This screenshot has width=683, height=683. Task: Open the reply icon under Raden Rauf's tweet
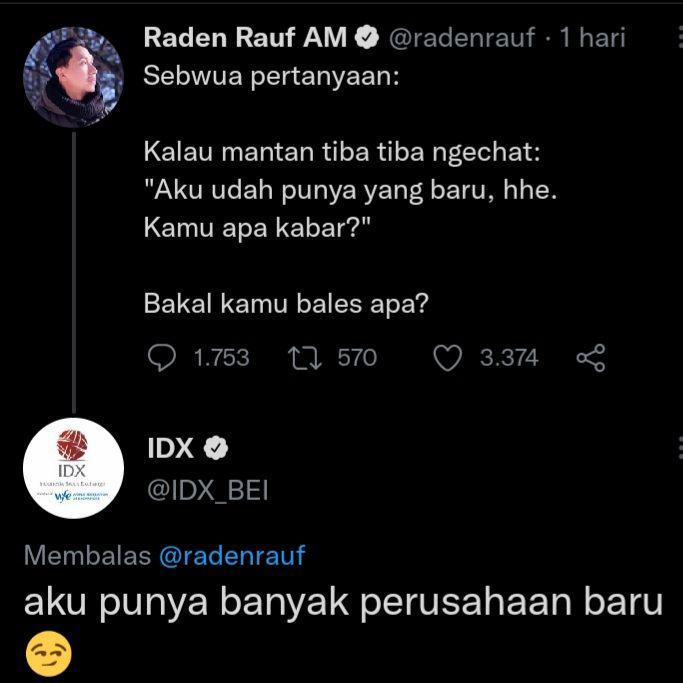tap(162, 358)
